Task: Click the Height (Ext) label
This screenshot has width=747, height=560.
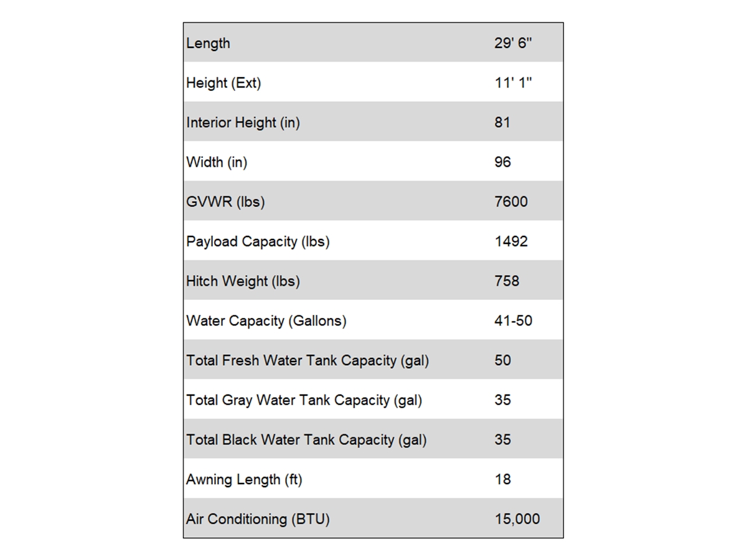Action: coord(223,83)
